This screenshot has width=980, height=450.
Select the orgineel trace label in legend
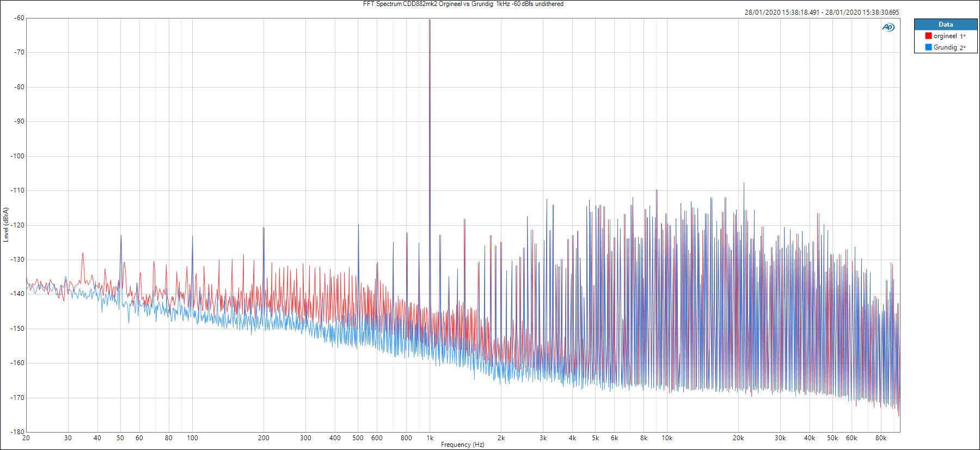click(x=945, y=36)
